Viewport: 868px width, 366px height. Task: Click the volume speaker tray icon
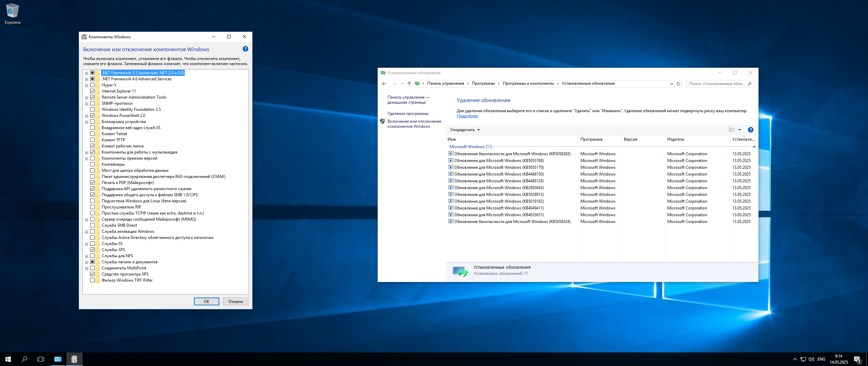click(811, 359)
